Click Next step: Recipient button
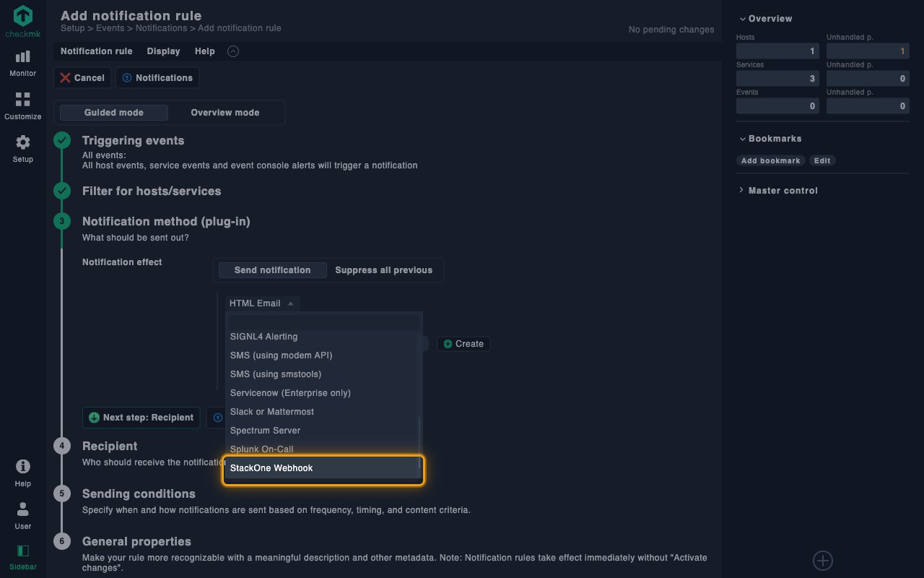 tap(141, 418)
